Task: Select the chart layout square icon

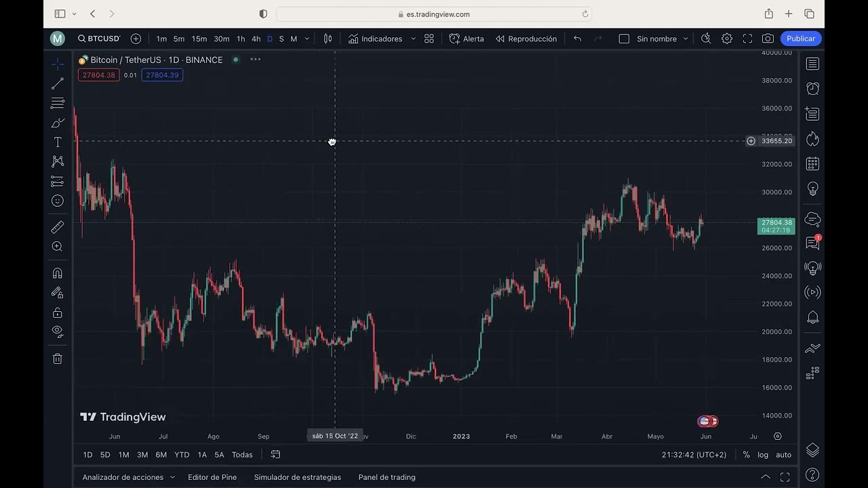Action: pyautogui.click(x=625, y=39)
